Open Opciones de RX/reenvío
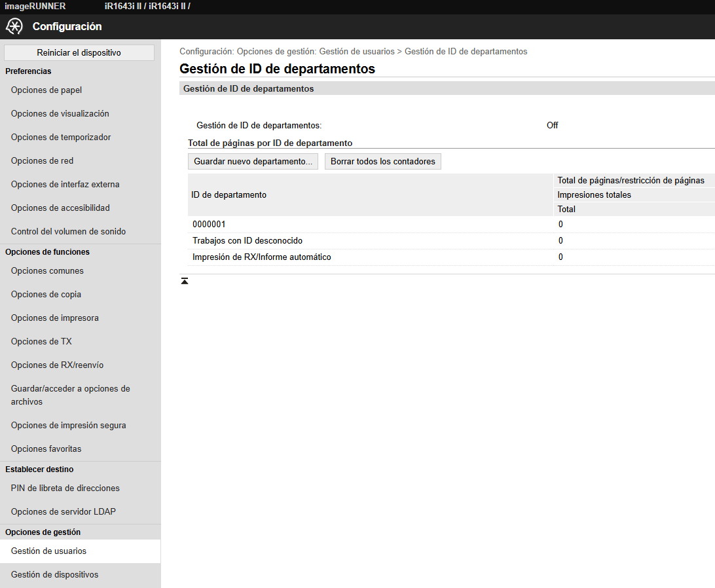715x588 pixels. tap(58, 365)
